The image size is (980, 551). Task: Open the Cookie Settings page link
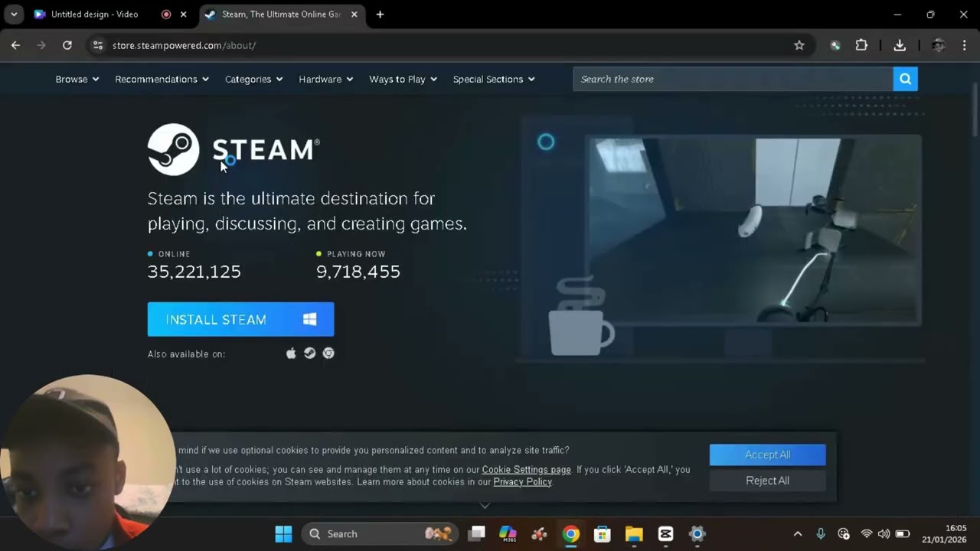(526, 470)
